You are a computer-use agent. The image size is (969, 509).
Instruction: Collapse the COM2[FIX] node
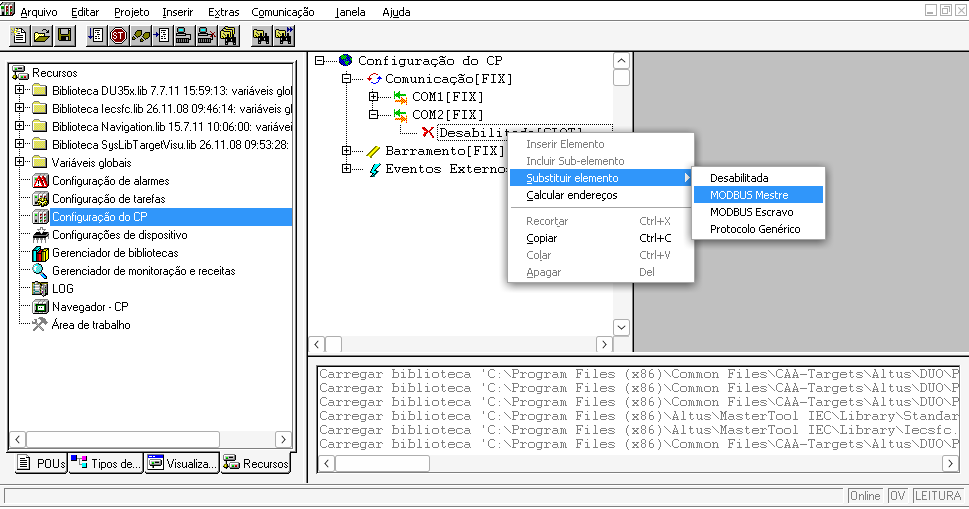tap(373, 114)
